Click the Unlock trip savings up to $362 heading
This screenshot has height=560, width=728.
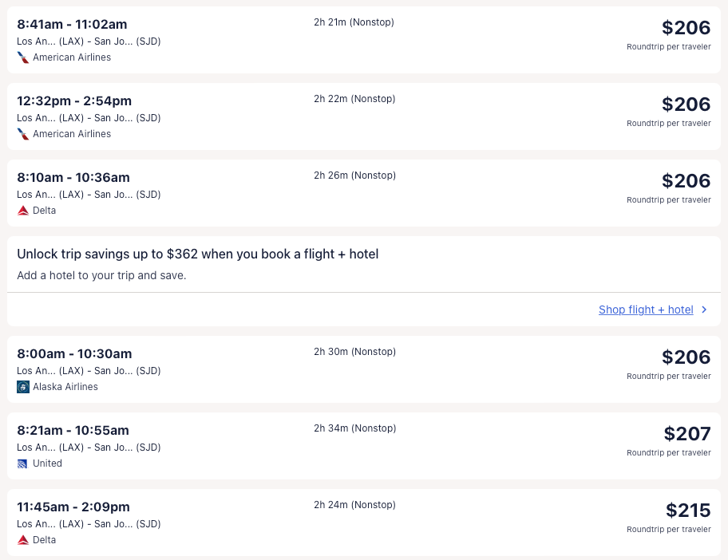[x=198, y=254]
